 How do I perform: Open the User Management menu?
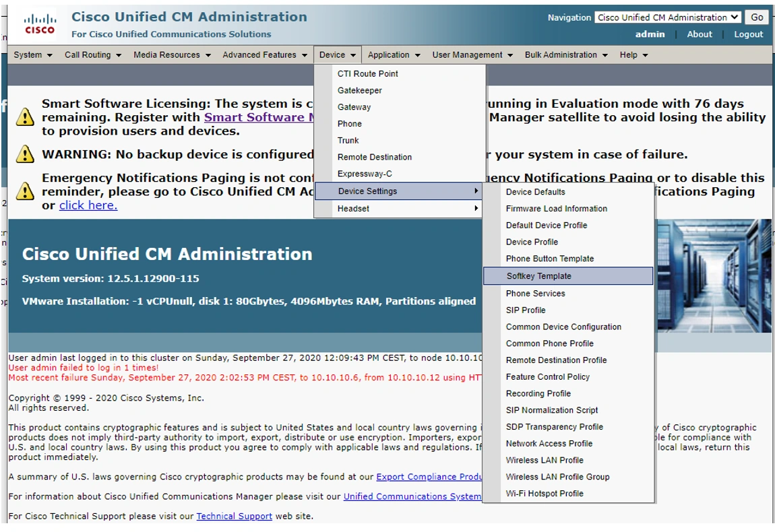point(472,55)
